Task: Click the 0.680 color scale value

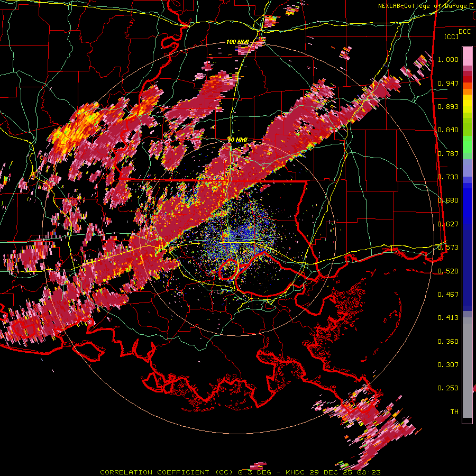Action: coord(448,200)
